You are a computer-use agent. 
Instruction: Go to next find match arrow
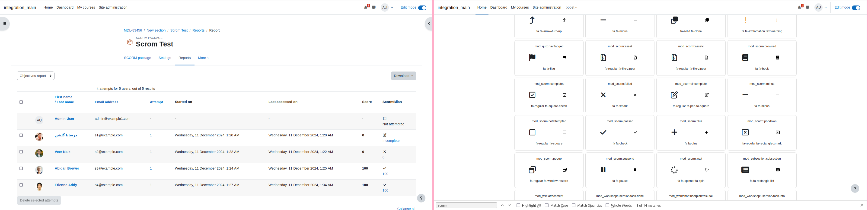tap(510, 205)
